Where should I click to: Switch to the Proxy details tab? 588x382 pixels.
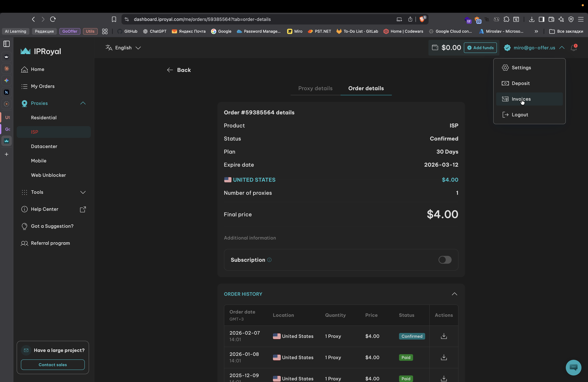click(x=315, y=88)
